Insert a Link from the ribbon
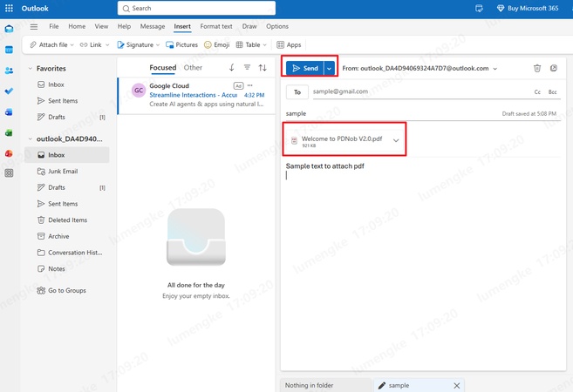The image size is (573, 392). click(91, 45)
